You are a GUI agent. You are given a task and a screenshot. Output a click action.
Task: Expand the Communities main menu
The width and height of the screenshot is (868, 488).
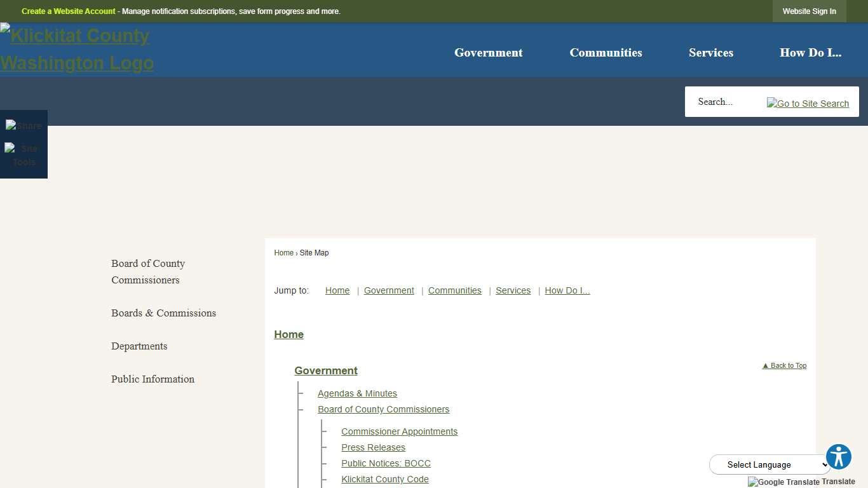click(x=606, y=53)
